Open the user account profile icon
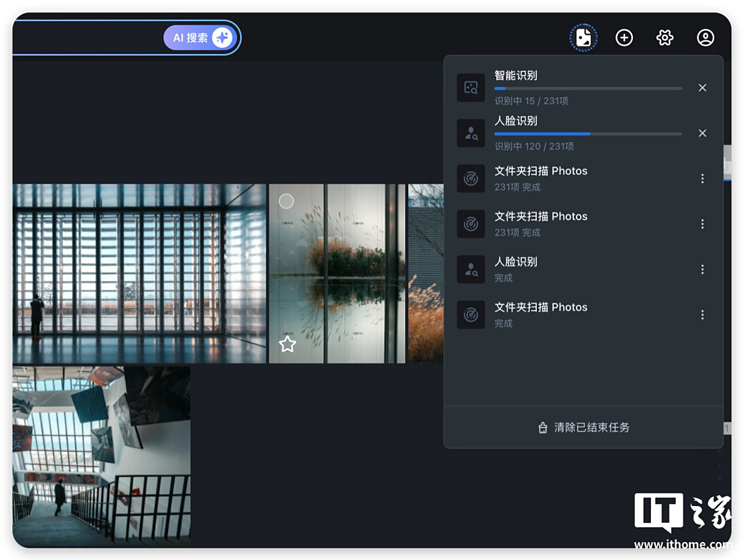This screenshot has height=560, width=744. [x=706, y=38]
